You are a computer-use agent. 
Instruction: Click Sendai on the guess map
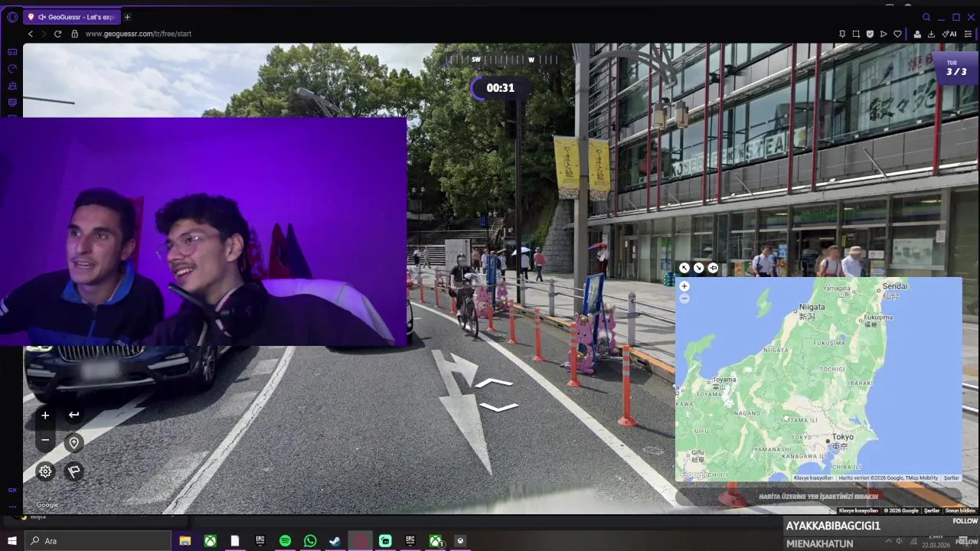895,286
